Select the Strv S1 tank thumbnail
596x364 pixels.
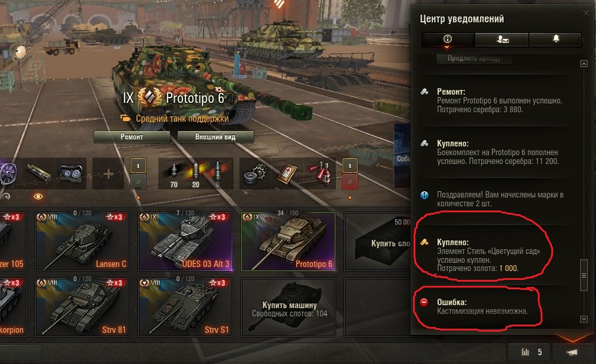[185, 308]
